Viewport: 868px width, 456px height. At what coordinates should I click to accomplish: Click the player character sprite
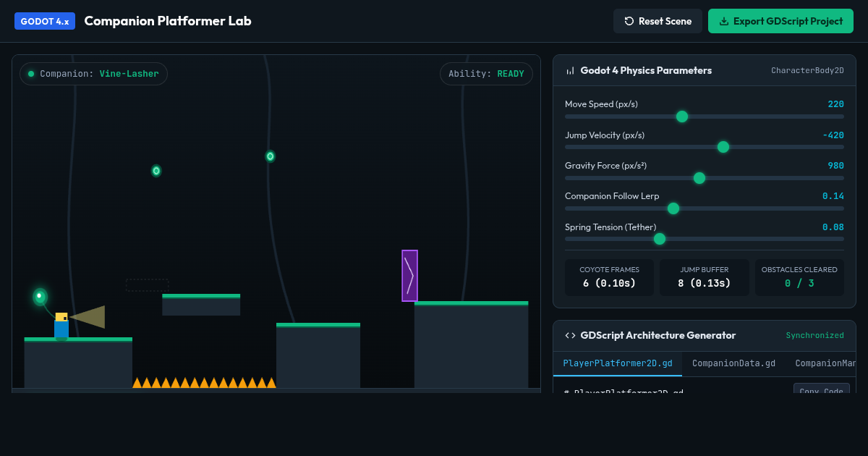[61, 325]
